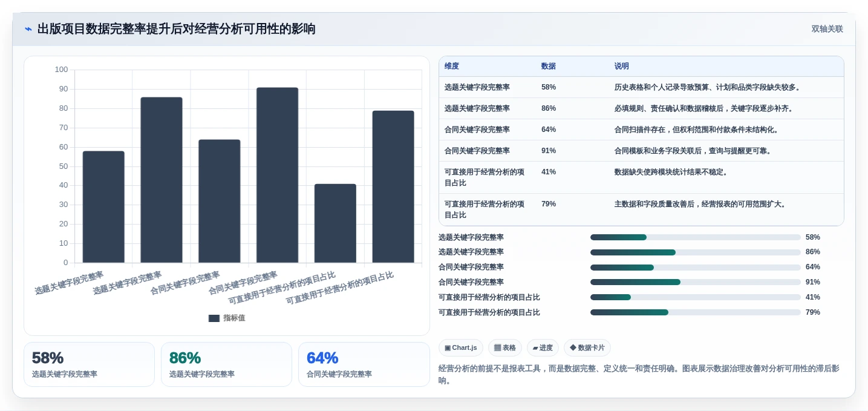Open the 58% stat card
868x411 pixels.
(x=89, y=364)
